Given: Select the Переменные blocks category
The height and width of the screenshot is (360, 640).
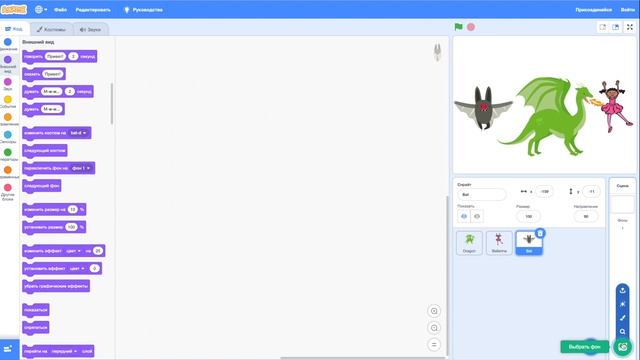Looking at the screenshot, I should pyautogui.click(x=8, y=172).
